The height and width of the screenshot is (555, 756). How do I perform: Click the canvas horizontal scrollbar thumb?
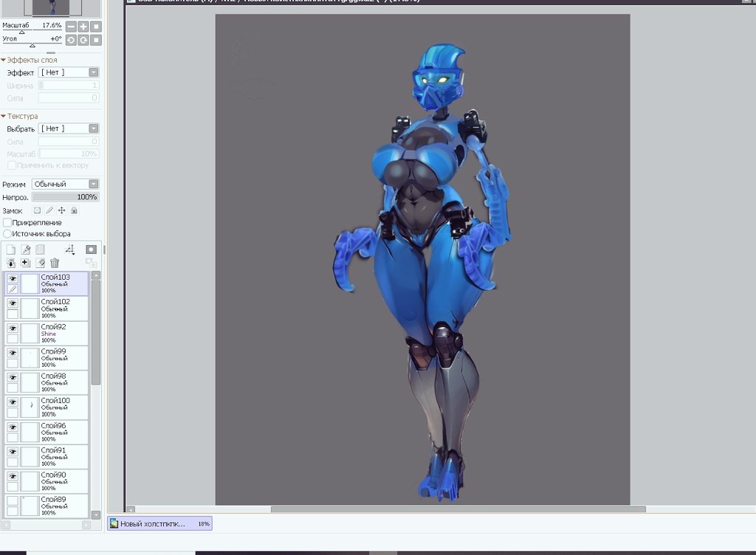click(458, 509)
